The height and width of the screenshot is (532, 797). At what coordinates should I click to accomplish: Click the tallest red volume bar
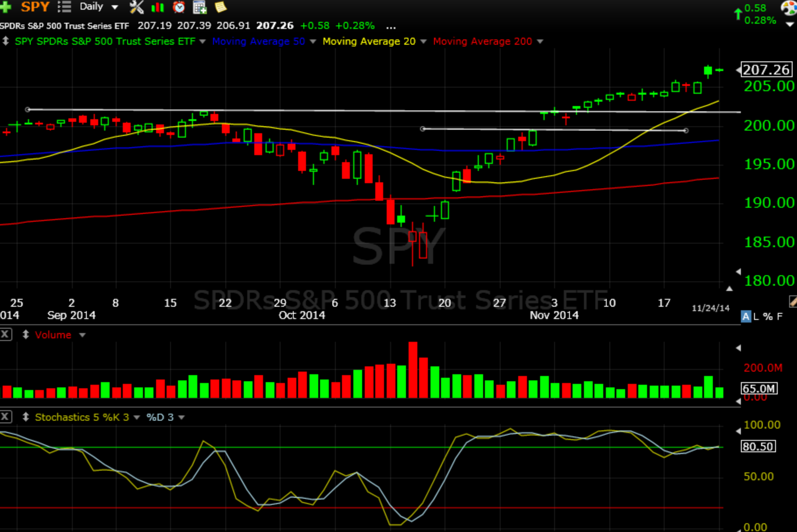[413, 370]
